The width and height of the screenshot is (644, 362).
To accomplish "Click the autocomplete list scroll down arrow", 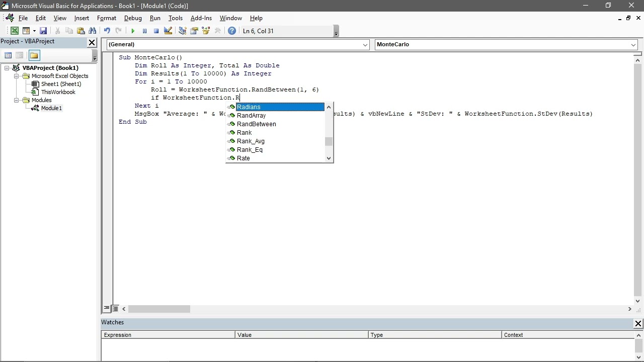I will pos(329,158).
